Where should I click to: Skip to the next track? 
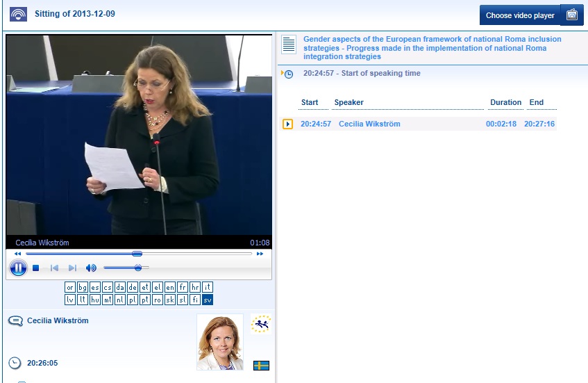point(72,268)
